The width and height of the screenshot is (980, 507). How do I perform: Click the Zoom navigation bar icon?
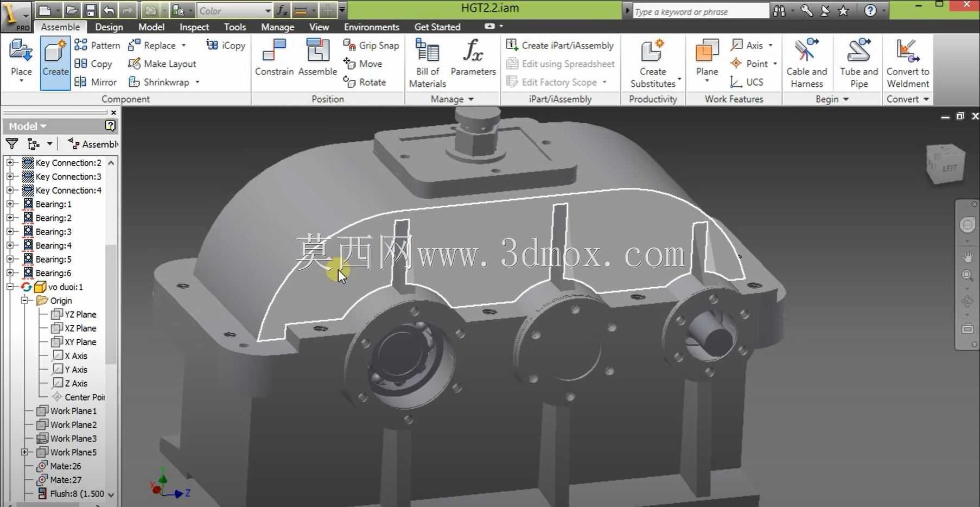(968, 276)
